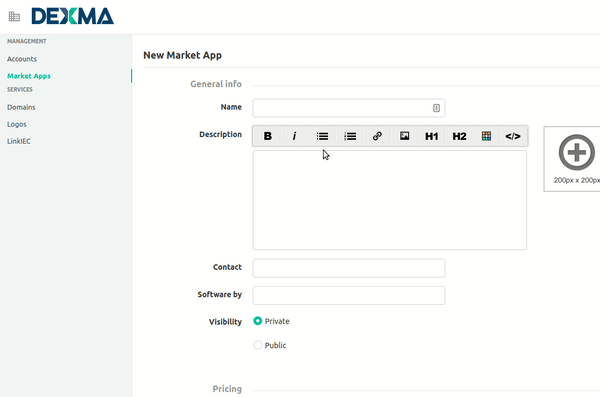Insert a table using the grid icon

(x=486, y=136)
